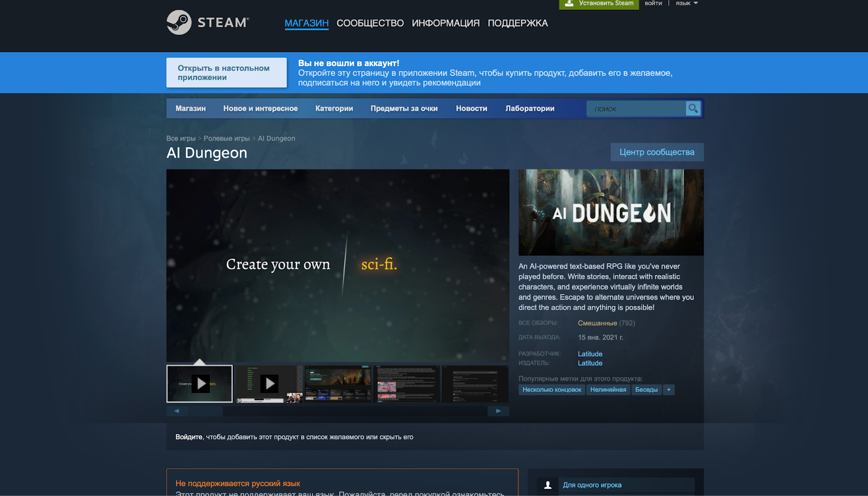Open the ИНФОРМАЦИЯ top menu
Viewport: 868px width, 496px height.
click(446, 23)
